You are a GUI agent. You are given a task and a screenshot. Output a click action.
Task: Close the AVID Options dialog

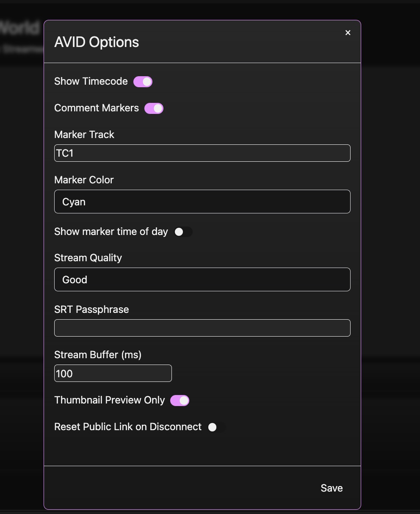[x=348, y=33]
